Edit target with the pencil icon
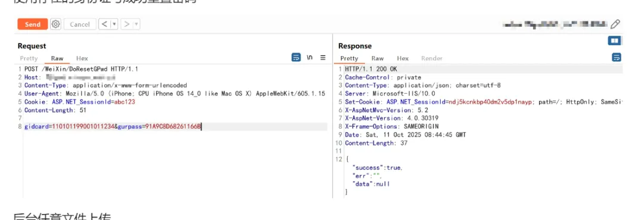644x220 pixels. [615, 24]
